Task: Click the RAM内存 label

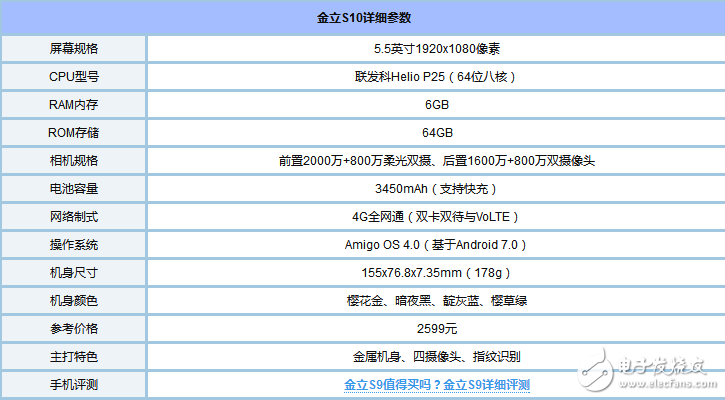Action: pos(74,105)
